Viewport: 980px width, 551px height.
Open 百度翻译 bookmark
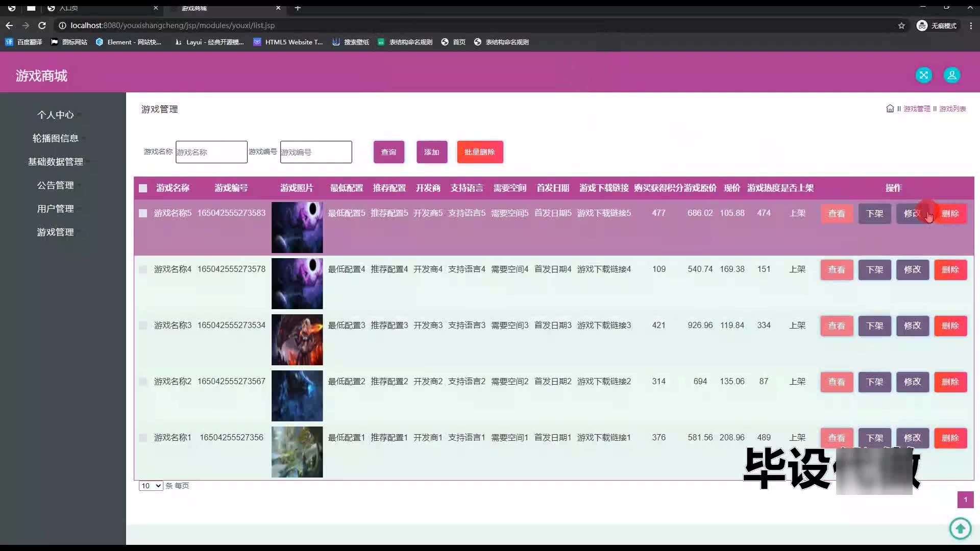coord(23,42)
